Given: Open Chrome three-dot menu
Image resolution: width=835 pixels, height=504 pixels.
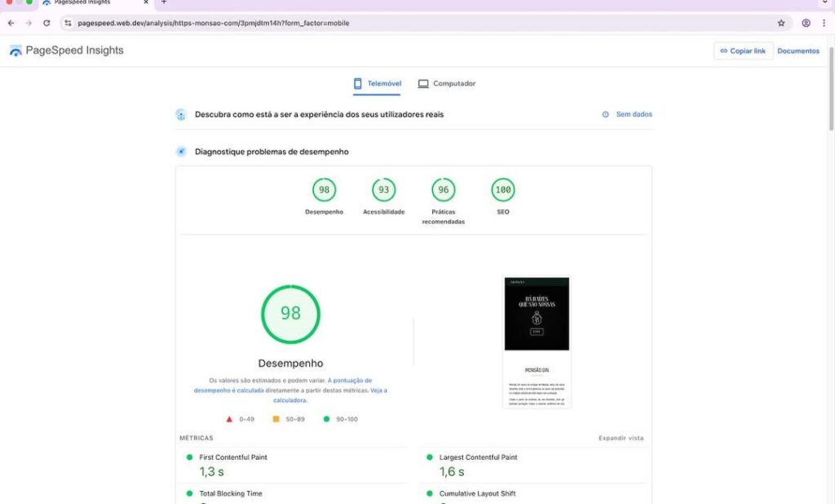Looking at the screenshot, I should tap(824, 23).
